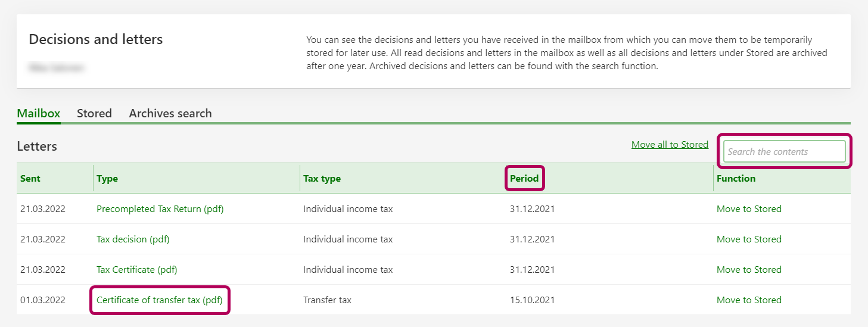The height and width of the screenshot is (327, 868).
Task: Open the Archives search tab
Action: (x=170, y=113)
